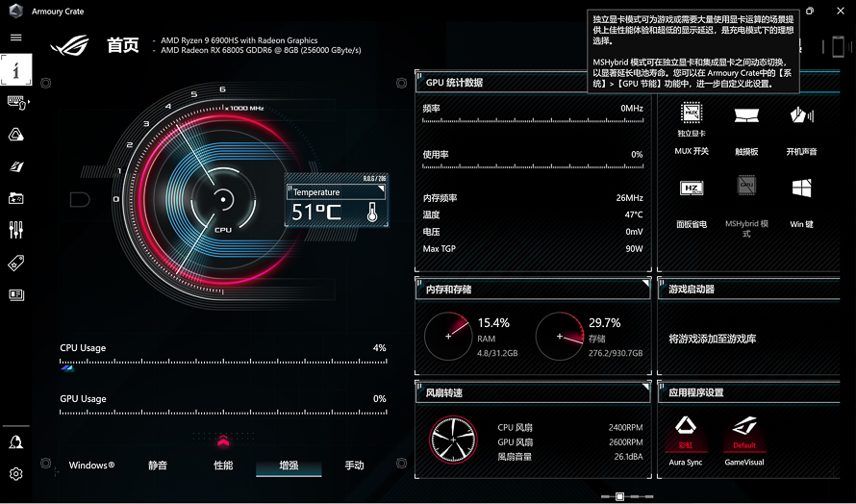This screenshot has height=504, width=856.
Task: Open the user center profile icon
Action: point(15,441)
